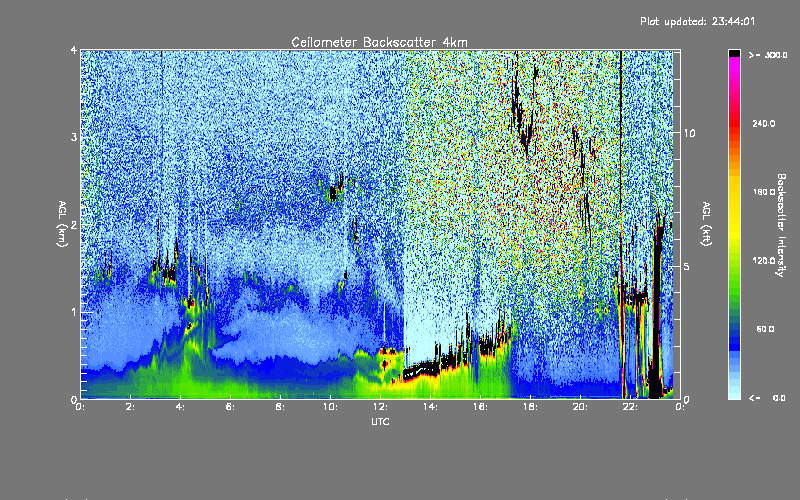Click the 2 km tick label on left axis
The image size is (800, 500).
click(x=74, y=224)
